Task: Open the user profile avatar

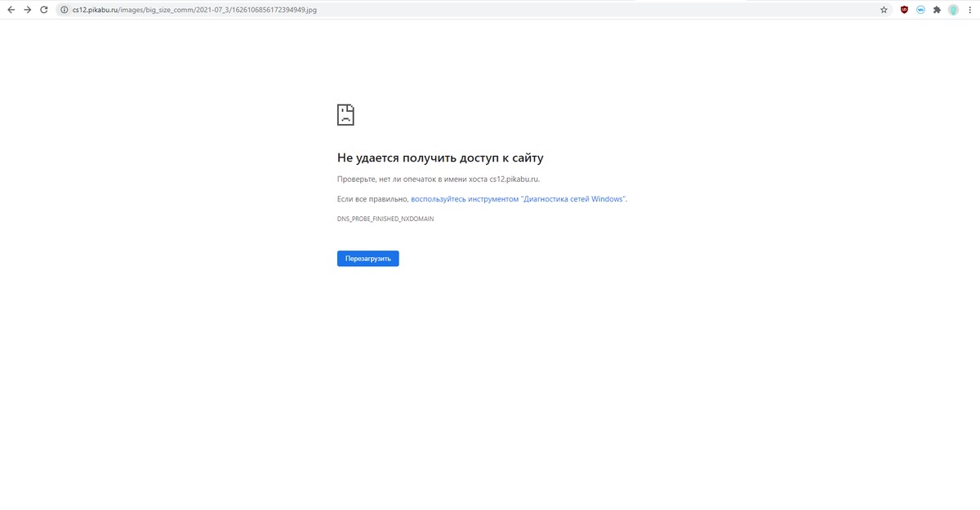Action: point(953,10)
